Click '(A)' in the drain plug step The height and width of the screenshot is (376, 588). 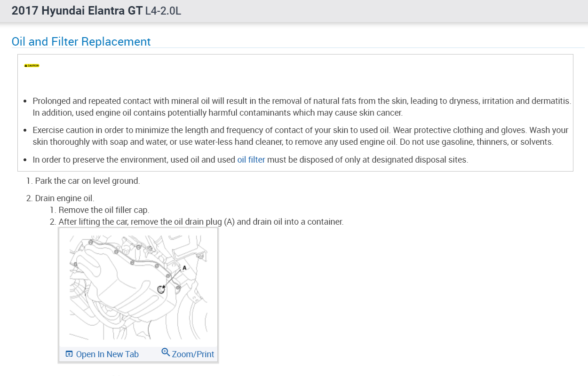pyautogui.click(x=229, y=221)
